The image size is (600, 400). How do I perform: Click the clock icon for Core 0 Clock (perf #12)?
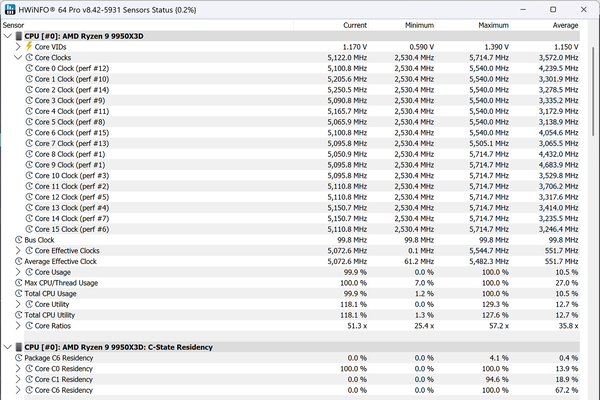29,68
